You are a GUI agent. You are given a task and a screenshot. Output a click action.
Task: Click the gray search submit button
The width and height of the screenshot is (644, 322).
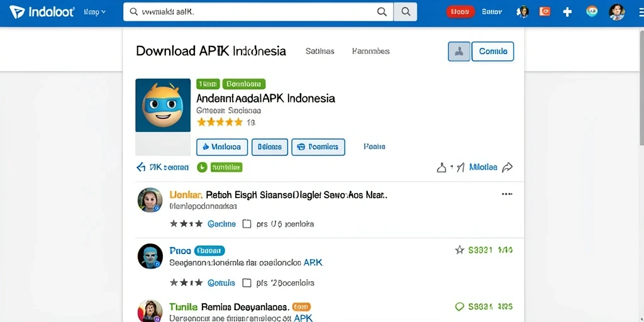406,12
